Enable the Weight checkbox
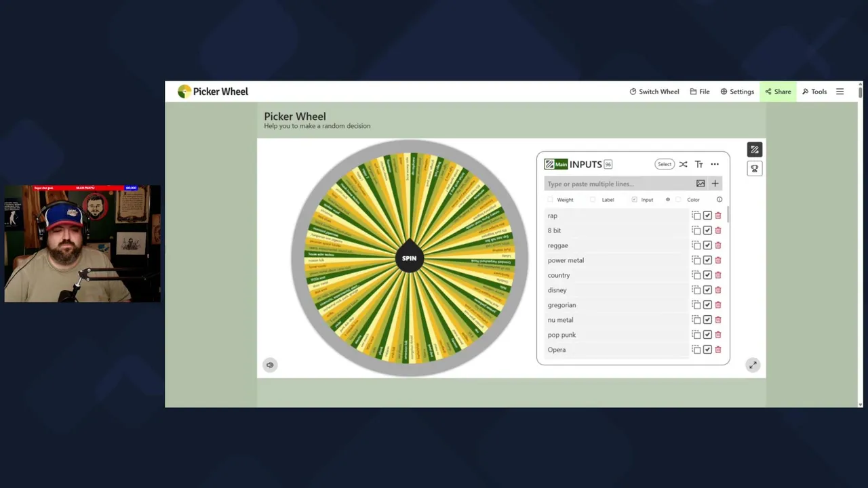 pyautogui.click(x=550, y=200)
